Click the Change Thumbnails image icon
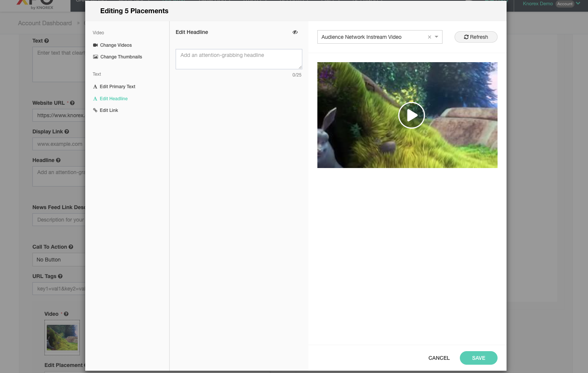588x373 pixels. point(95,57)
